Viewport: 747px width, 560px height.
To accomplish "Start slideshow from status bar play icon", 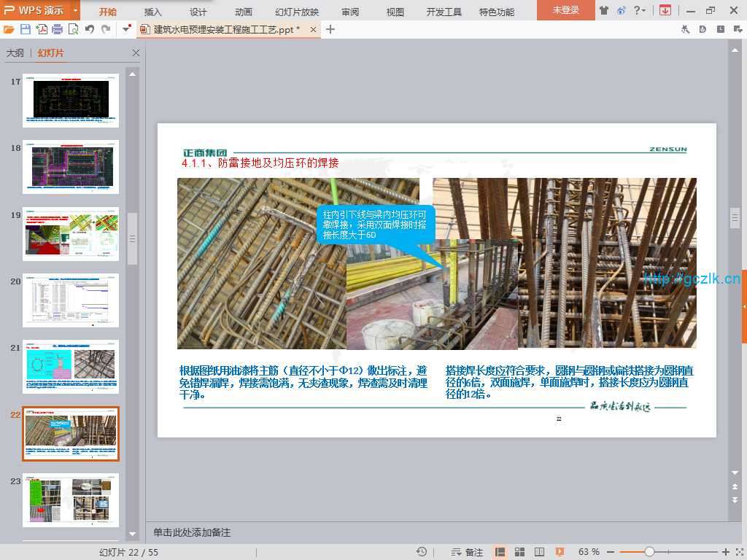I will coord(560,552).
